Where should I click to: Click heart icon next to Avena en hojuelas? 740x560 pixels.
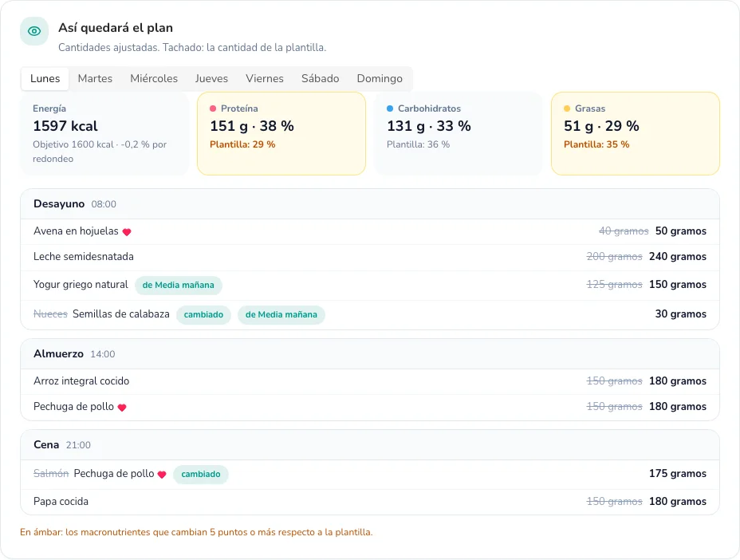pyautogui.click(x=127, y=232)
